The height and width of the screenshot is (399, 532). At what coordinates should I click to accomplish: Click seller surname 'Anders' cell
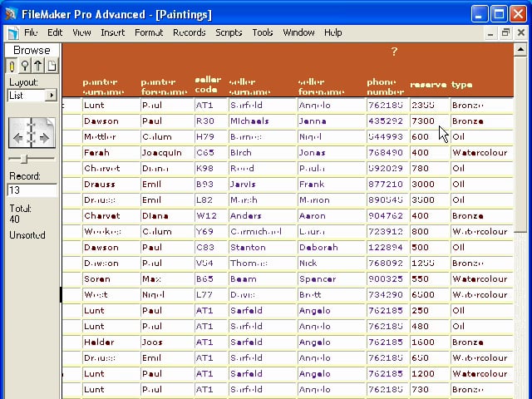[263, 216]
